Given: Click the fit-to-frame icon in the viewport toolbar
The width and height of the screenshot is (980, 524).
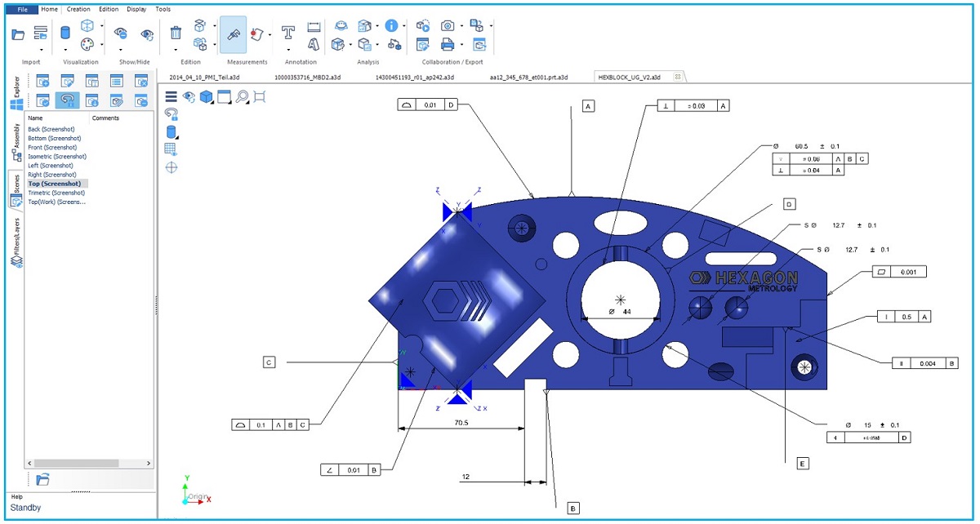Looking at the screenshot, I should pyautogui.click(x=260, y=96).
